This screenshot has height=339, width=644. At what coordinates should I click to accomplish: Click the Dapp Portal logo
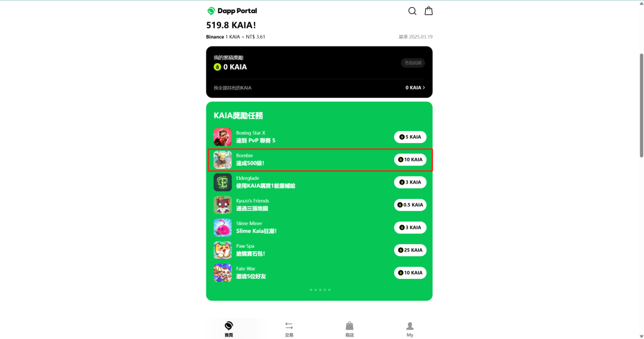(232, 11)
